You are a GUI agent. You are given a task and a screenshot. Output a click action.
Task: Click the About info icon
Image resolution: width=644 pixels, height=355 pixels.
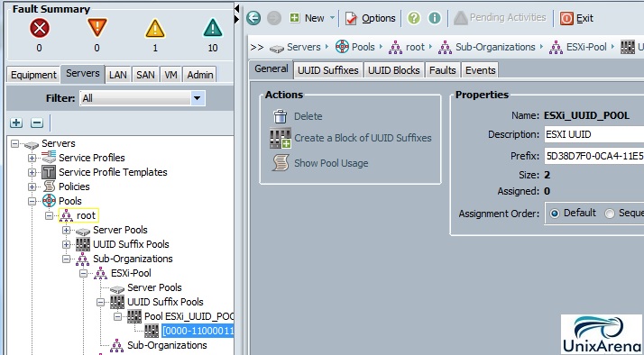[x=434, y=18]
